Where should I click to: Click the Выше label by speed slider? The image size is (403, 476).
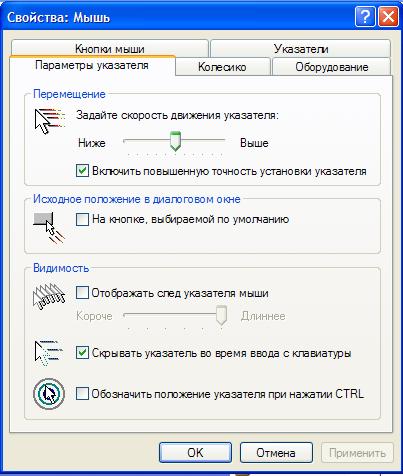click(x=254, y=143)
